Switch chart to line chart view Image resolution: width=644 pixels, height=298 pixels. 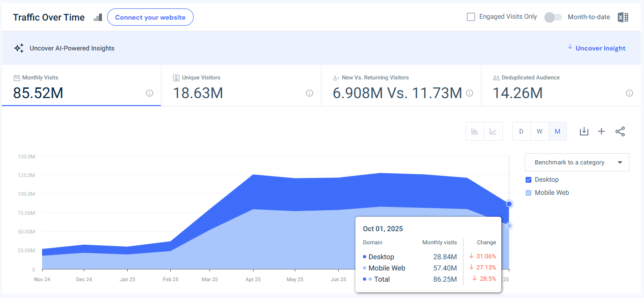point(493,131)
